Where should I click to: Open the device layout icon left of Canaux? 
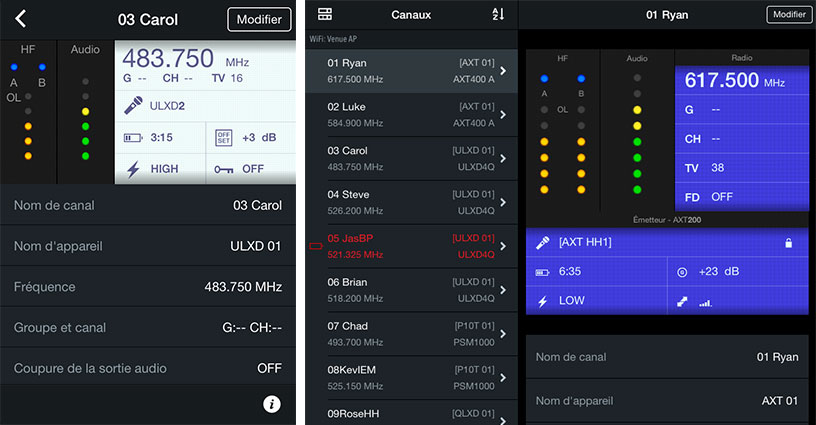[325, 14]
